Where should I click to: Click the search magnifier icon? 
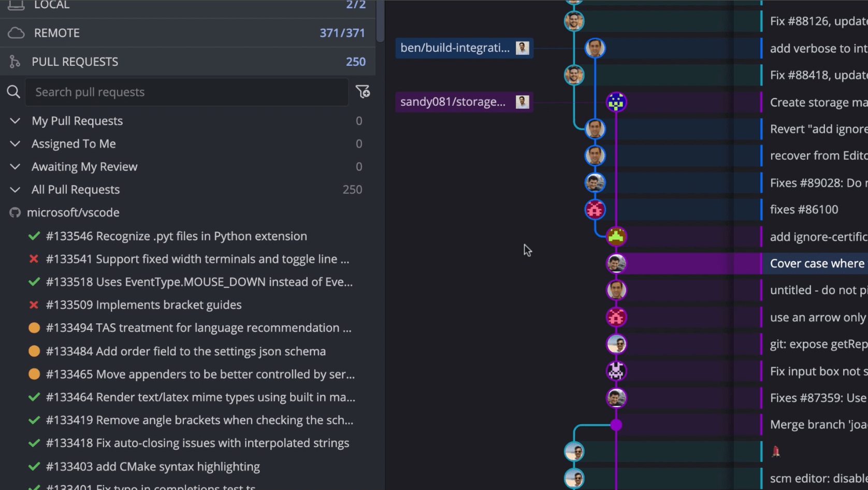pos(13,92)
